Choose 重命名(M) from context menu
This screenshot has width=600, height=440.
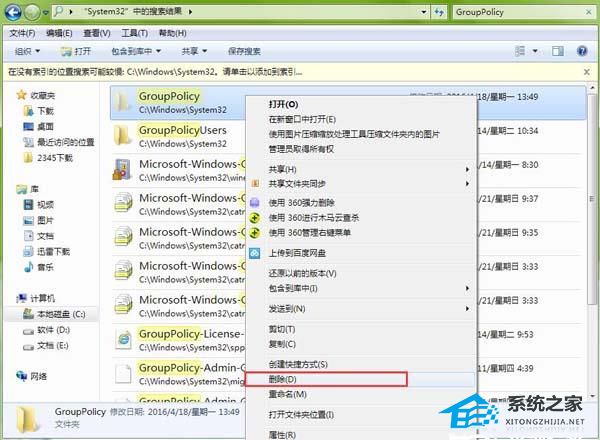click(287, 394)
